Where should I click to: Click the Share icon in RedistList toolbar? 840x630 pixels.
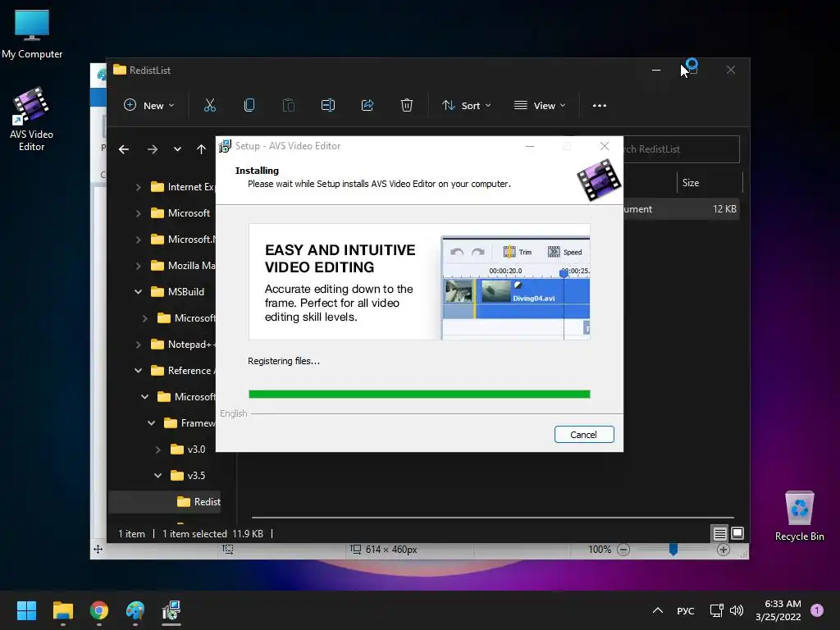click(367, 106)
